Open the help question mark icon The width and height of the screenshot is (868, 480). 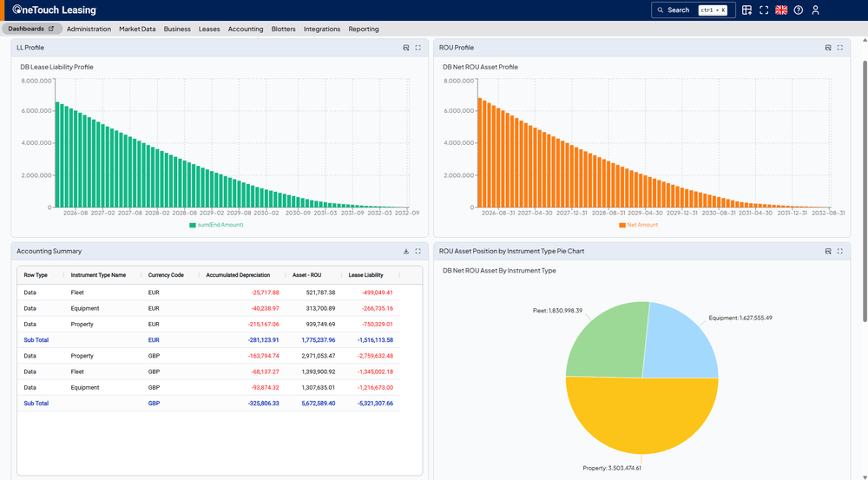pos(799,10)
